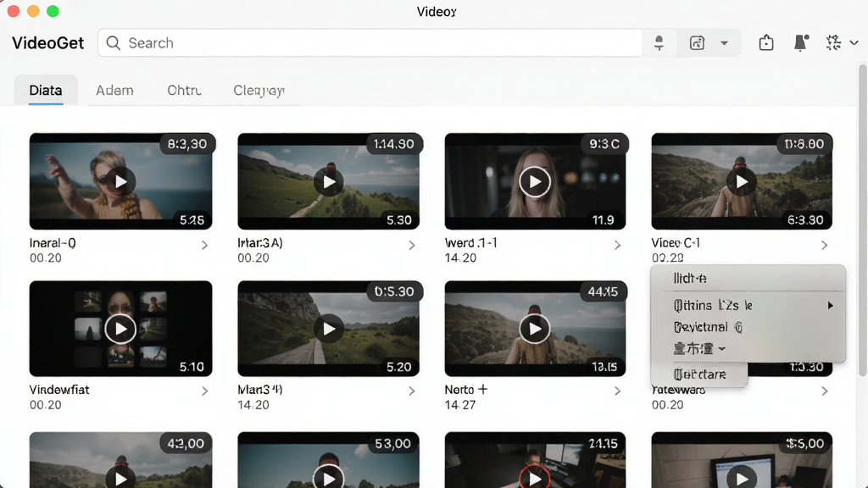
Task: Click the fourth context menu entry with caret
Action: 748,348
